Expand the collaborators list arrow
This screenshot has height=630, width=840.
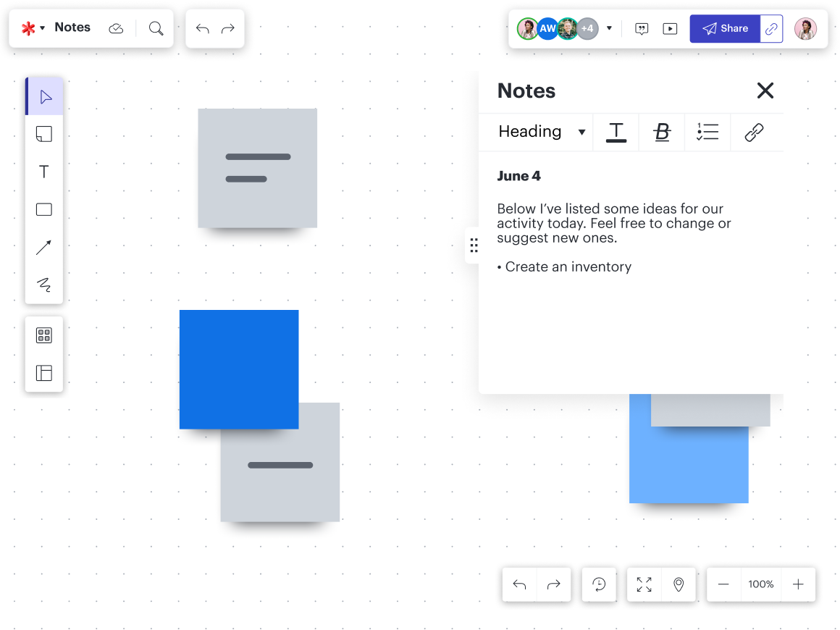tap(609, 28)
